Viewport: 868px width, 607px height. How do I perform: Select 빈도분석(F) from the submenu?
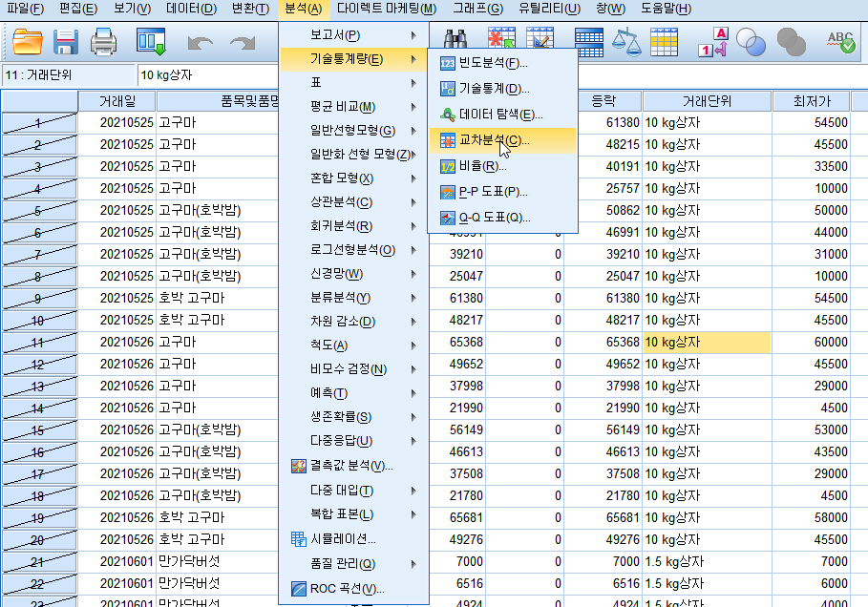pyautogui.click(x=502, y=63)
